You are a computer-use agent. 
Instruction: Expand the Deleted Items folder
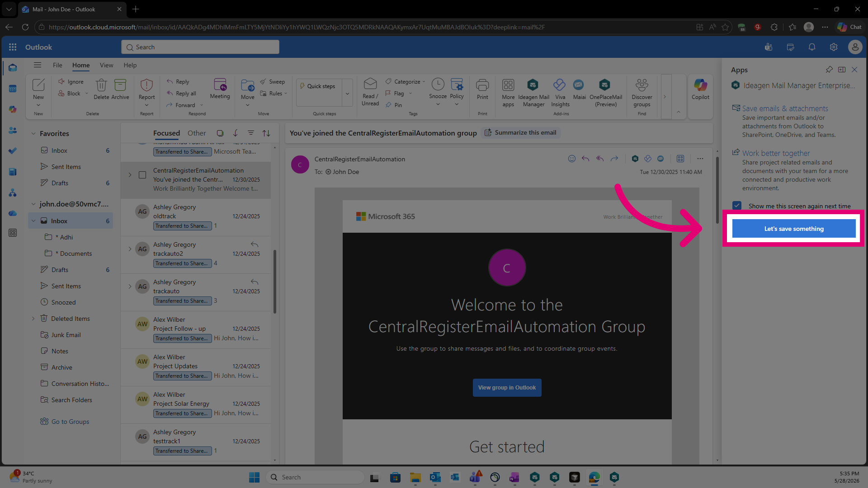click(33, 319)
